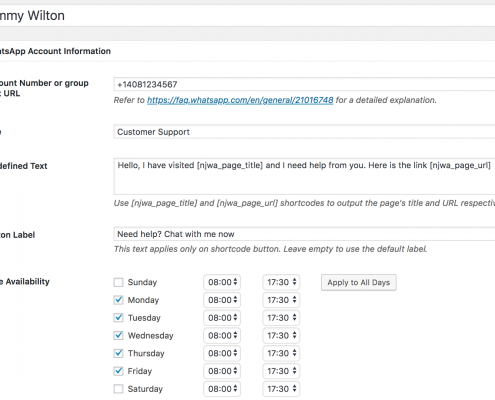Open Tuesday end time 17:30 dropdown
Screen dimensions: 495x400
pos(281,318)
